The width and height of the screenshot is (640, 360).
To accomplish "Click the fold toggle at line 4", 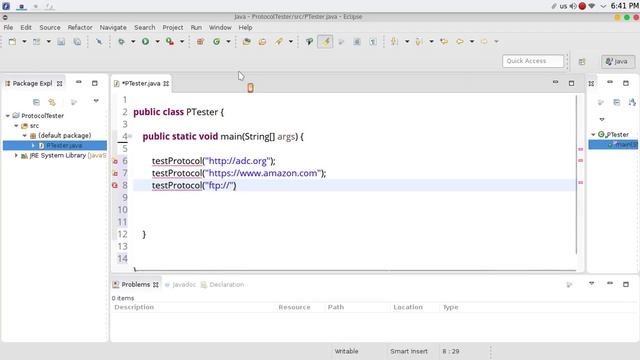I will pyautogui.click(x=130, y=136).
